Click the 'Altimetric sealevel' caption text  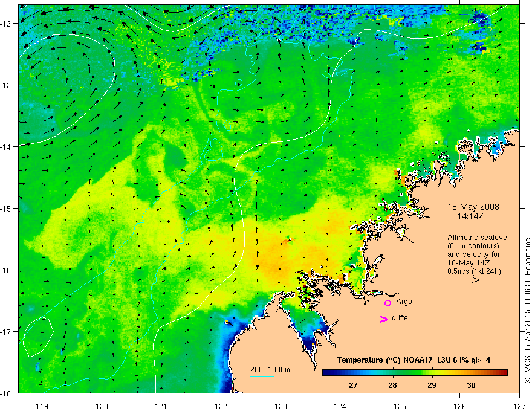click(x=478, y=238)
